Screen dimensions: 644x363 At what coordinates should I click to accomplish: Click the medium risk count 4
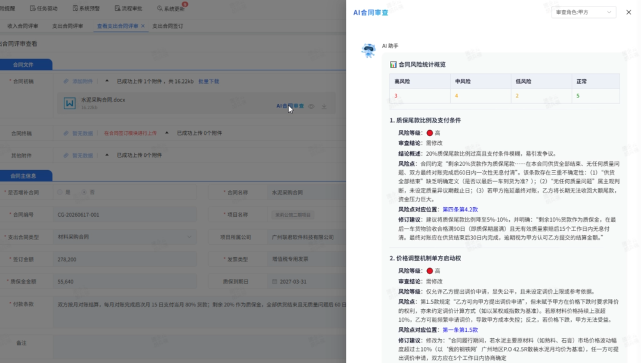[456, 96]
